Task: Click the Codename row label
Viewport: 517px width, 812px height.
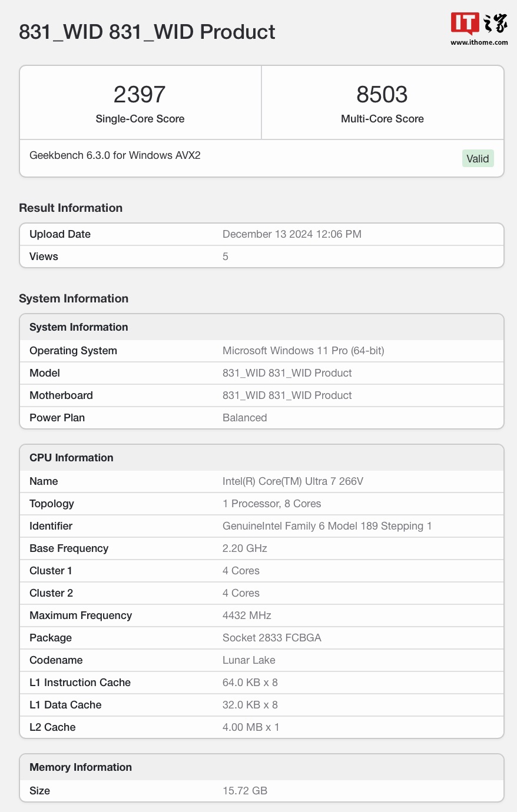Action: pos(56,660)
